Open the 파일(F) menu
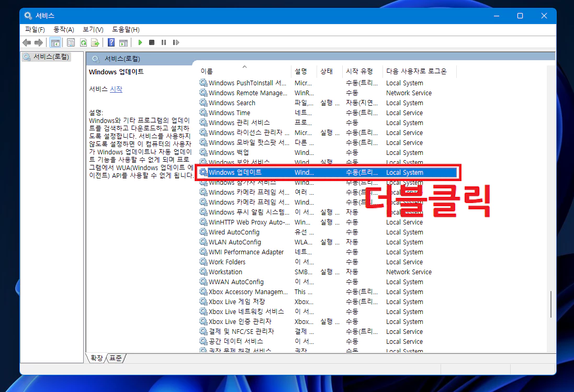This screenshot has width=574, height=392. click(35, 30)
